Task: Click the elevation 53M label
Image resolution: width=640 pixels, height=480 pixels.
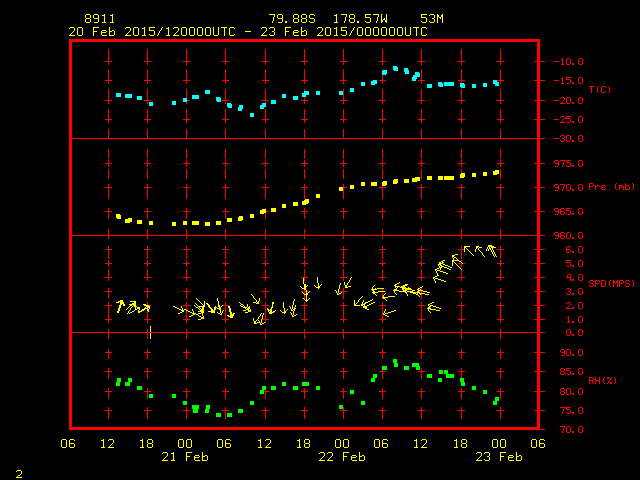Action: pos(432,19)
